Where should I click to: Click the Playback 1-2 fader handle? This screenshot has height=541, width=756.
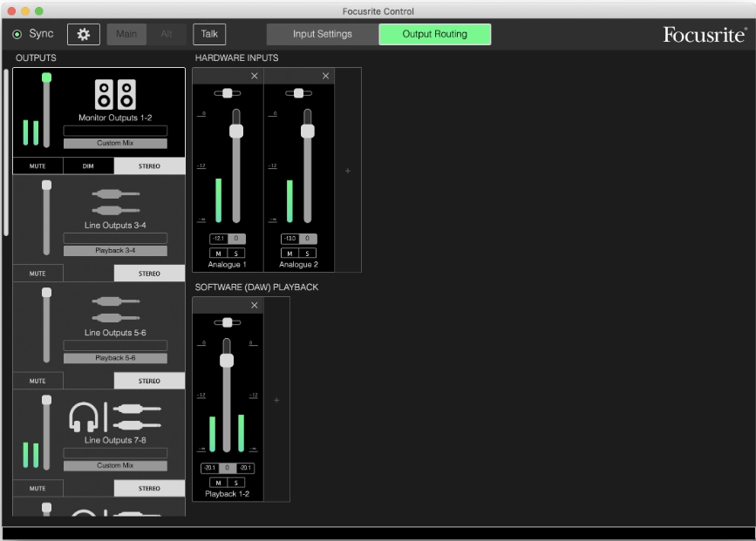227,361
